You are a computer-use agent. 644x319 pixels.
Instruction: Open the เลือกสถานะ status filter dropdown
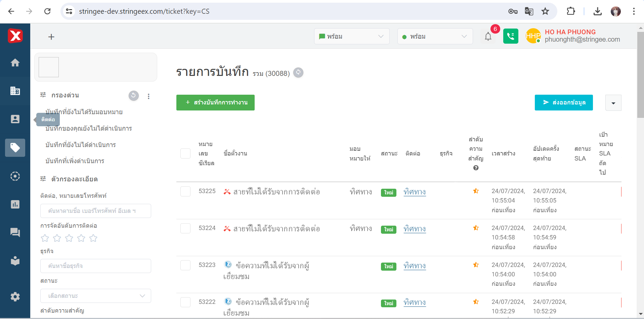[x=96, y=296]
